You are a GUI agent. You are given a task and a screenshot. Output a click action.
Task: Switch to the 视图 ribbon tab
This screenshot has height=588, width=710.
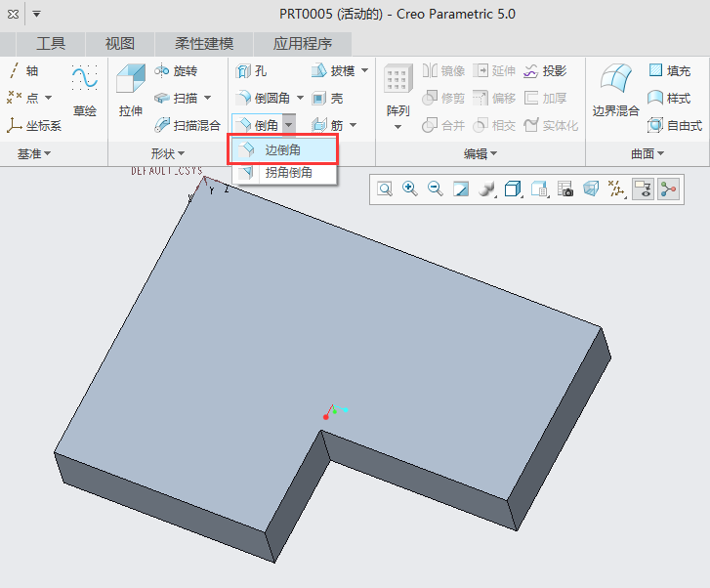point(120,44)
